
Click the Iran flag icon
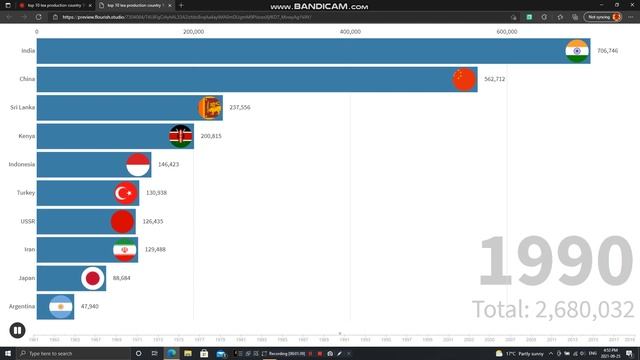click(x=124, y=250)
